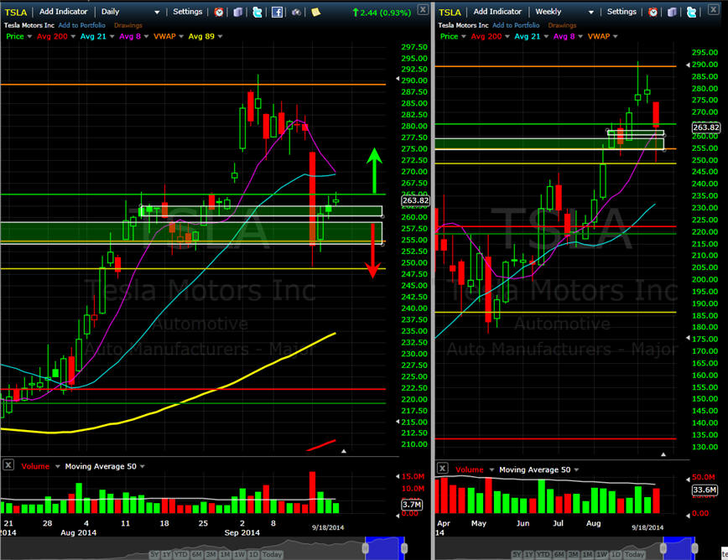728x560 pixels.
Task: Click Add to Portfolio link in Daily chart
Action: pyautogui.click(x=81, y=25)
